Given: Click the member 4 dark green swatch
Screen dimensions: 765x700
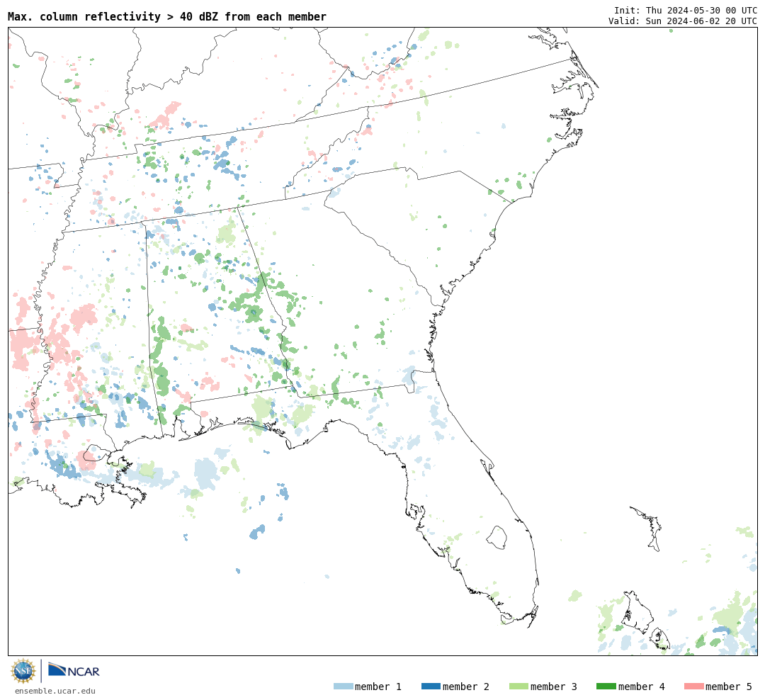Looking at the screenshot, I should click(606, 687).
